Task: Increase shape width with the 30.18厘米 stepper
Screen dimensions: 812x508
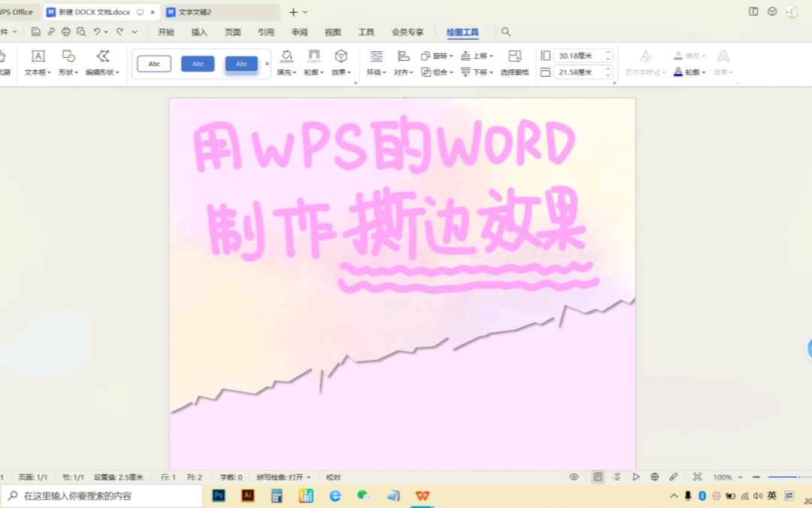Action: 607,51
